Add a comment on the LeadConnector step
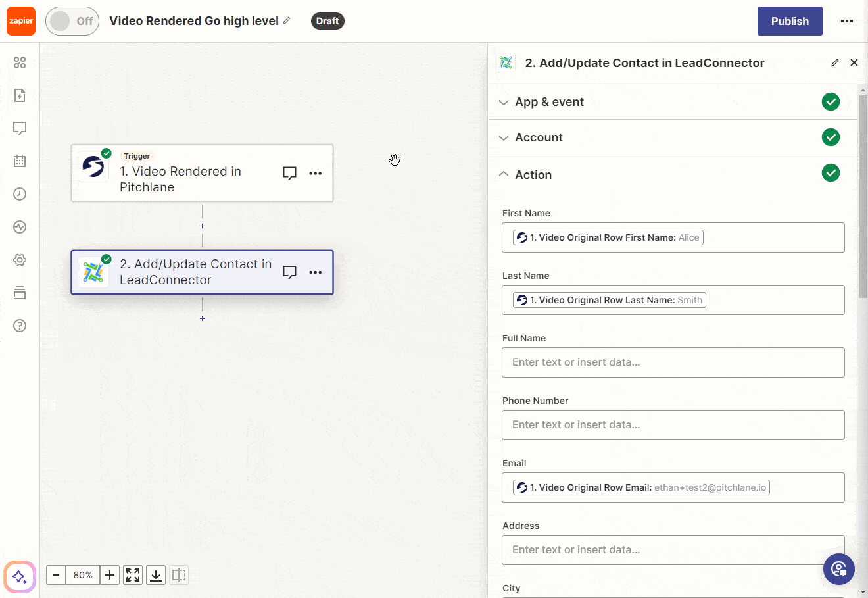Image resolution: width=868 pixels, height=598 pixels. [x=289, y=272]
